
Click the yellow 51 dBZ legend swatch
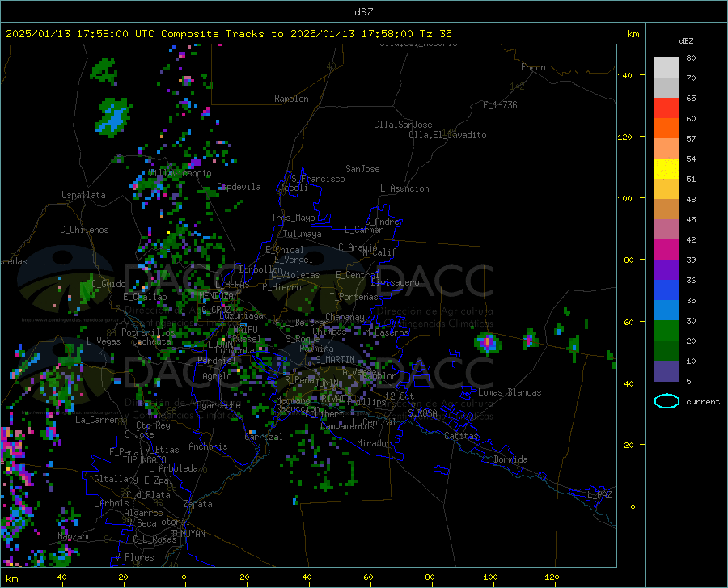(x=667, y=168)
